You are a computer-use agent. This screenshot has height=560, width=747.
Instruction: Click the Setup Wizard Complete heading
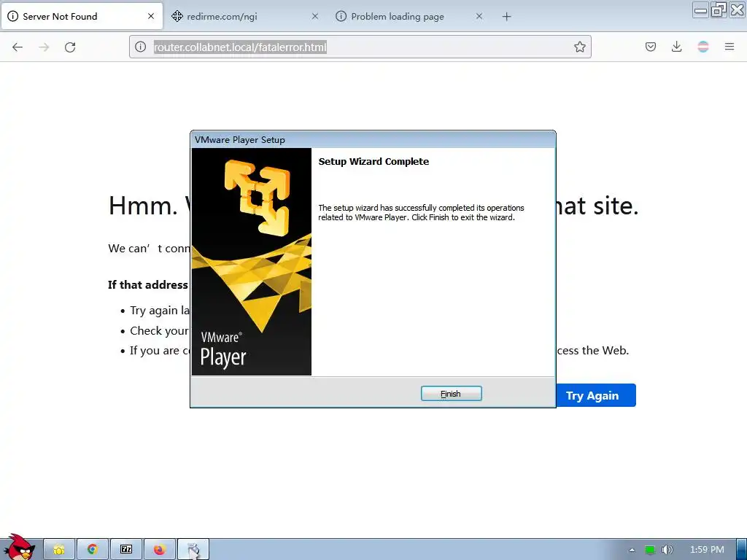373,161
